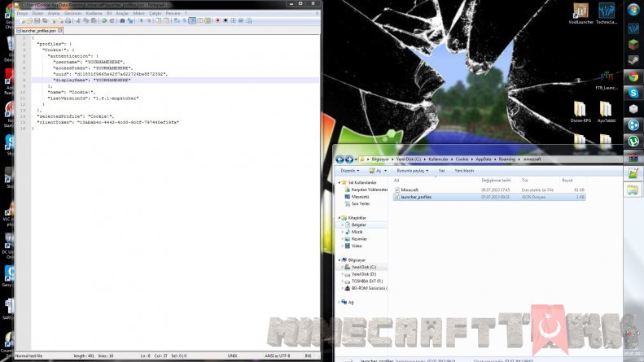This screenshot has width=644, height=362.
Task: Click Yaz button in Explorer toolbar
Action: point(441,171)
